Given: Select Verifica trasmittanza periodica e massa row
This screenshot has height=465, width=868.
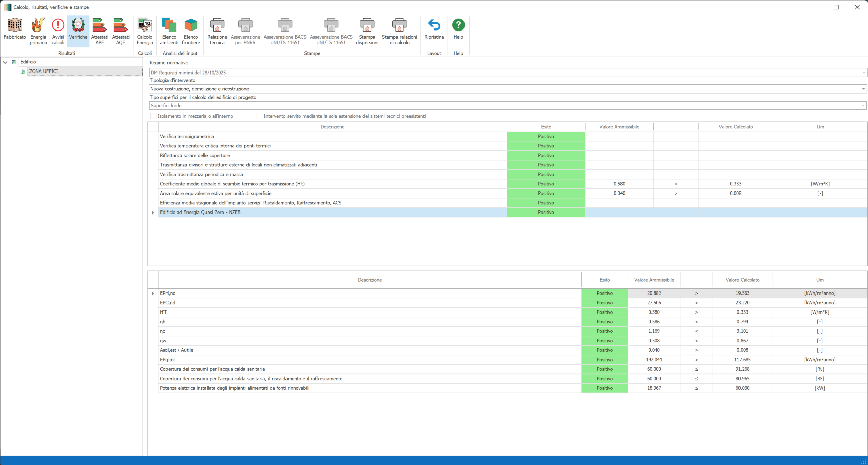Looking at the screenshot, I should point(513,174).
